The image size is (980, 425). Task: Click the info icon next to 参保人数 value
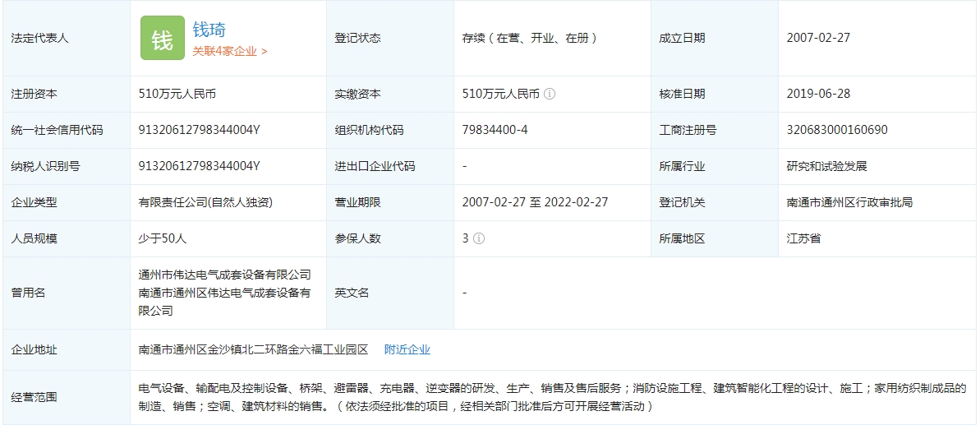click(x=479, y=238)
